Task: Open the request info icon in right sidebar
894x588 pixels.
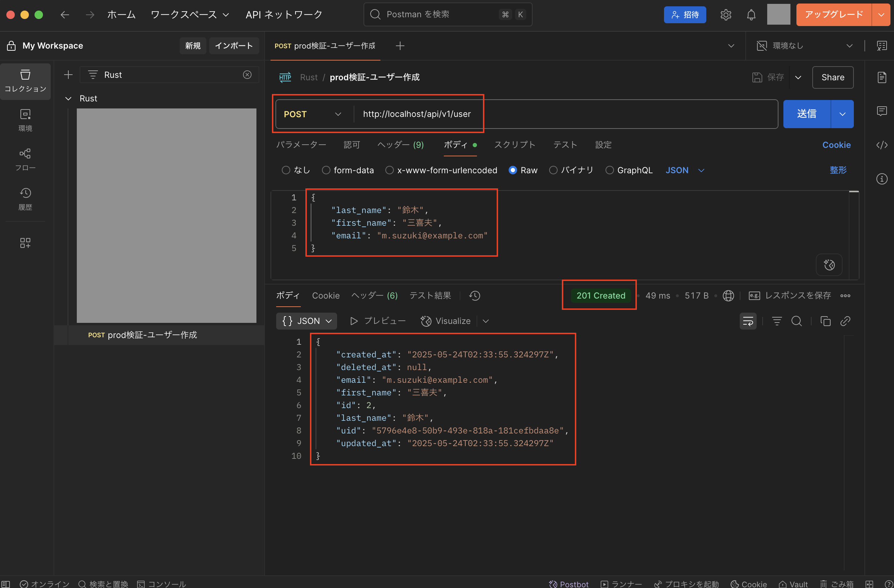Action: 882,179
